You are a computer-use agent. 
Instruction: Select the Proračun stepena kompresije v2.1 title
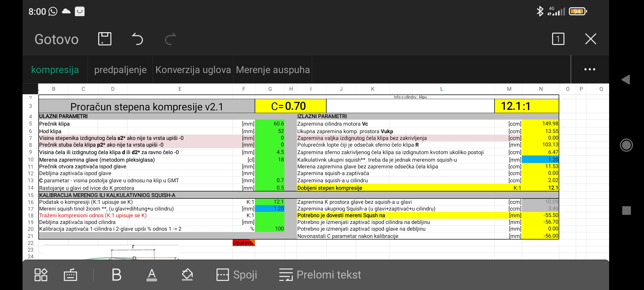coord(147,106)
